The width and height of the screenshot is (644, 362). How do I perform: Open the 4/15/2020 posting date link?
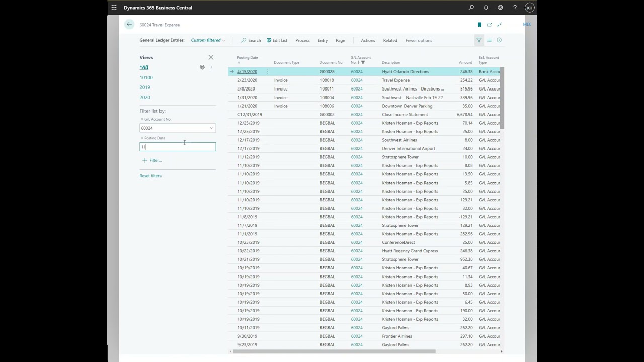coord(247,72)
